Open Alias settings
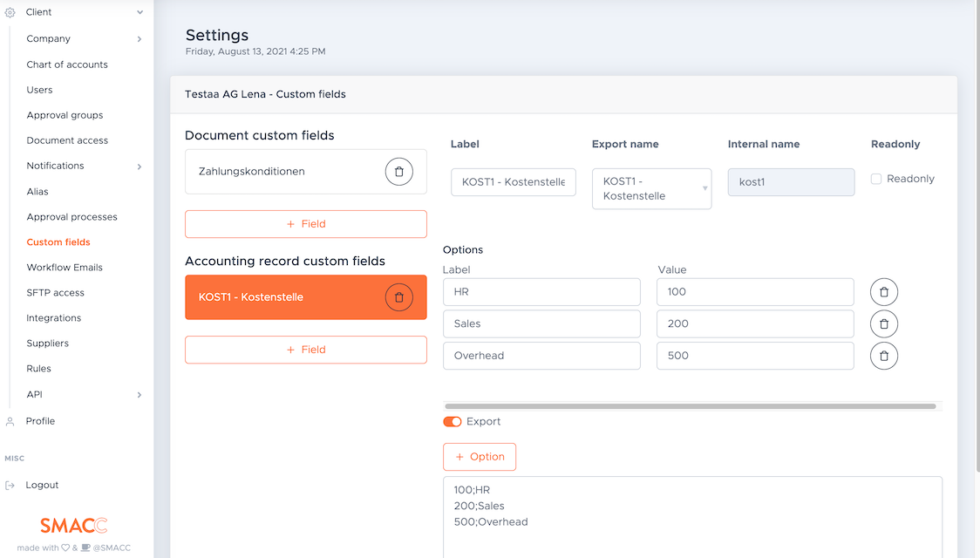This screenshot has height=558, width=980. click(x=37, y=192)
